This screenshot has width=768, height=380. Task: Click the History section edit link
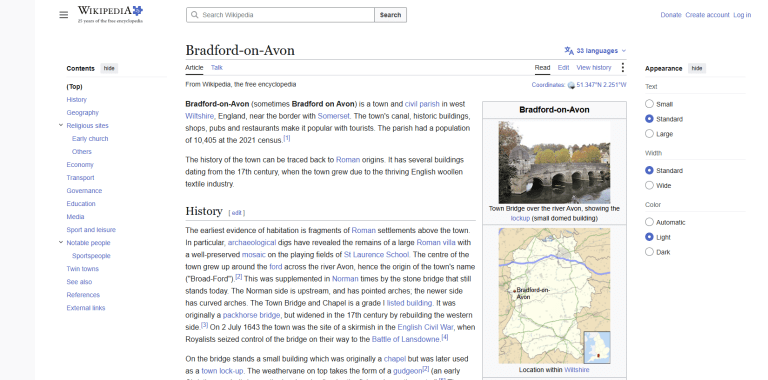click(x=237, y=213)
